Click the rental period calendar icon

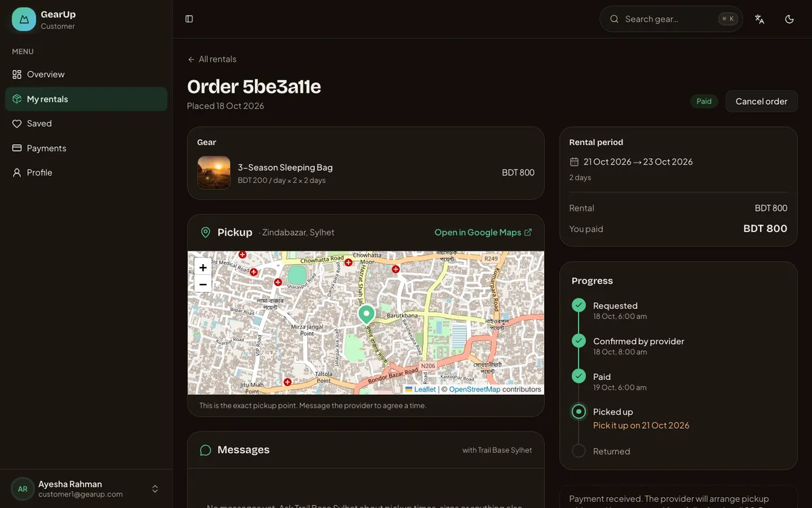coord(574,162)
